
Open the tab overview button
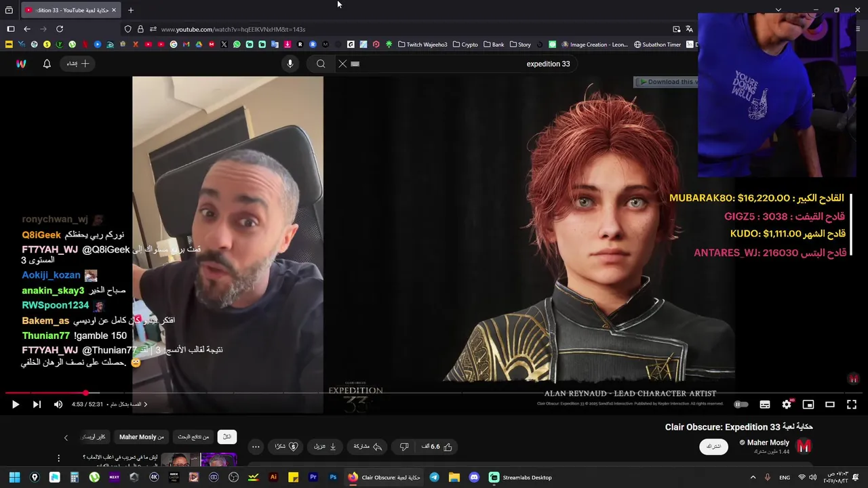click(x=9, y=10)
